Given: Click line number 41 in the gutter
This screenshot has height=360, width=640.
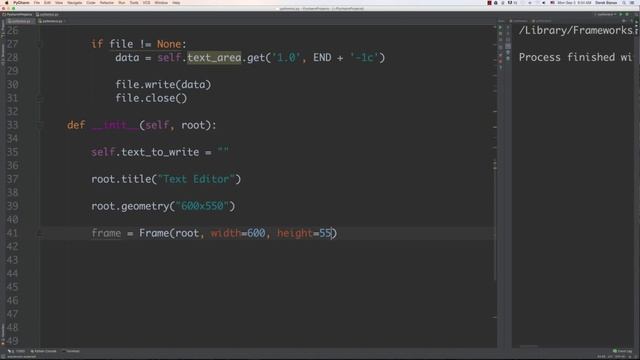Looking at the screenshot, I should pyautogui.click(x=13, y=233).
